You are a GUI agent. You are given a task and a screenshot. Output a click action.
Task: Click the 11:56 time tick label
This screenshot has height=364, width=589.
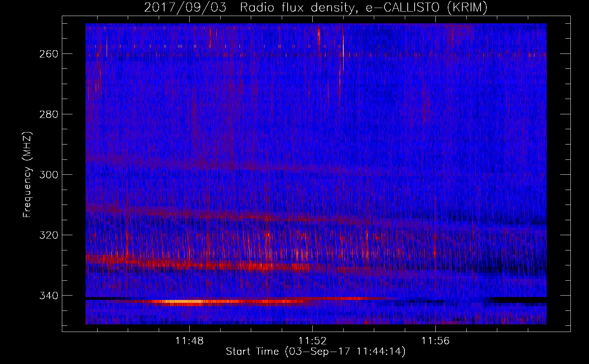(435, 341)
